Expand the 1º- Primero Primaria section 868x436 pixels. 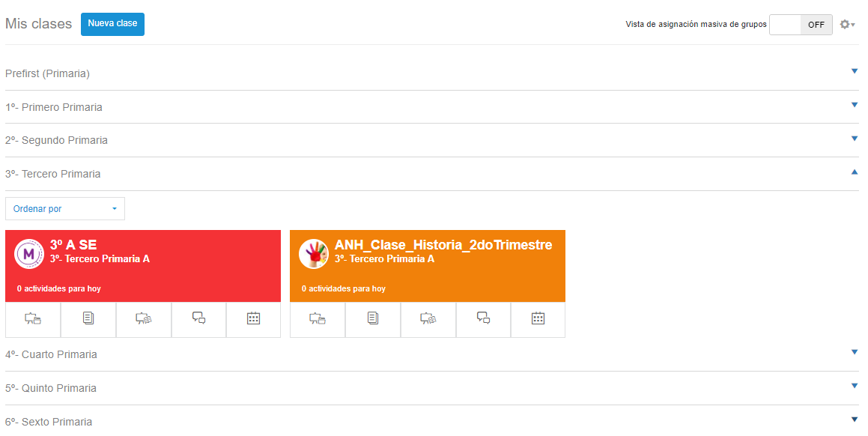(x=855, y=106)
